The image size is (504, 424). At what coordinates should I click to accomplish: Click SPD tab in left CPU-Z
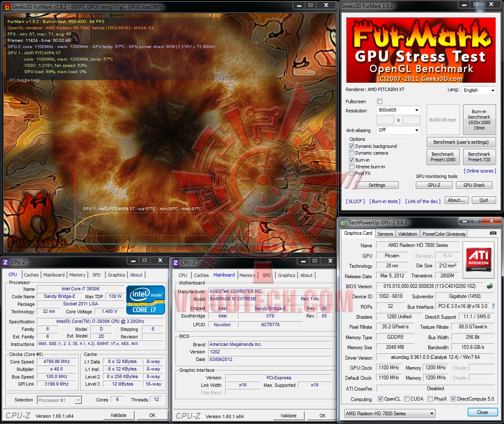coord(97,275)
